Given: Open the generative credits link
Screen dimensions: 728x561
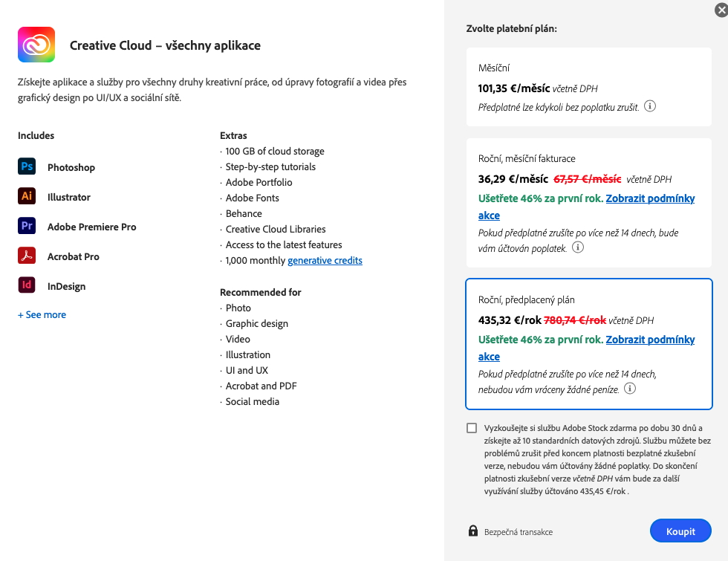Looking at the screenshot, I should [325, 261].
